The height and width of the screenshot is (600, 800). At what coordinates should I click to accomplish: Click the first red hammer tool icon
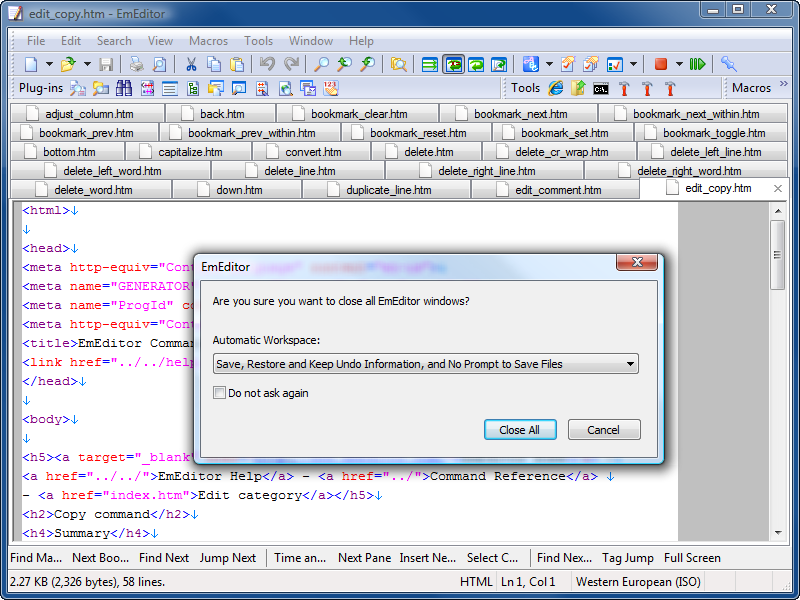[624, 88]
